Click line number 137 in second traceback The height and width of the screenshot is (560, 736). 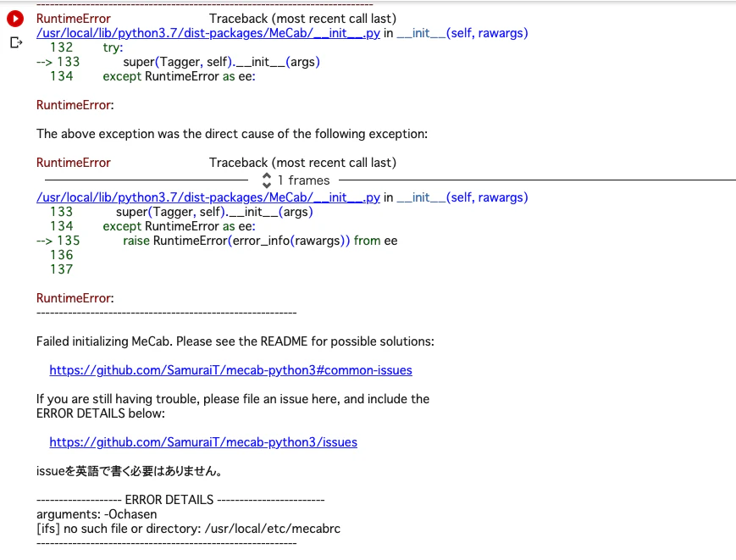pyautogui.click(x=62, y=269)
